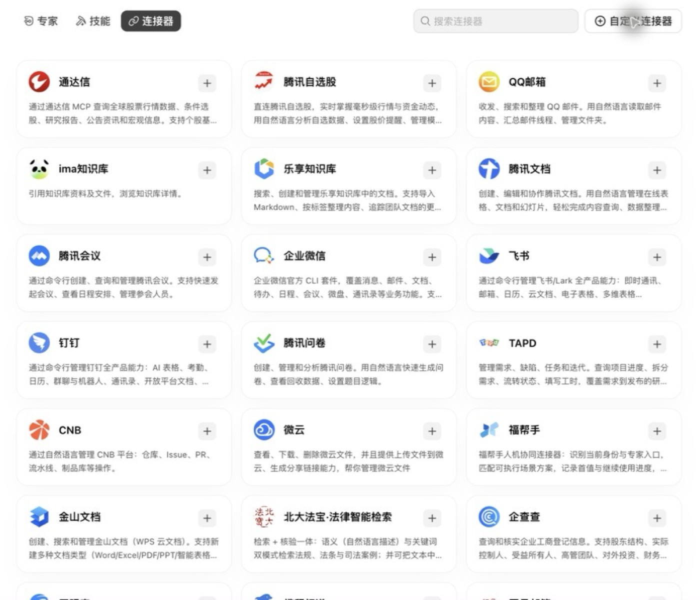Add the 腾讯文档 connector with plus button

coord(657,170)
